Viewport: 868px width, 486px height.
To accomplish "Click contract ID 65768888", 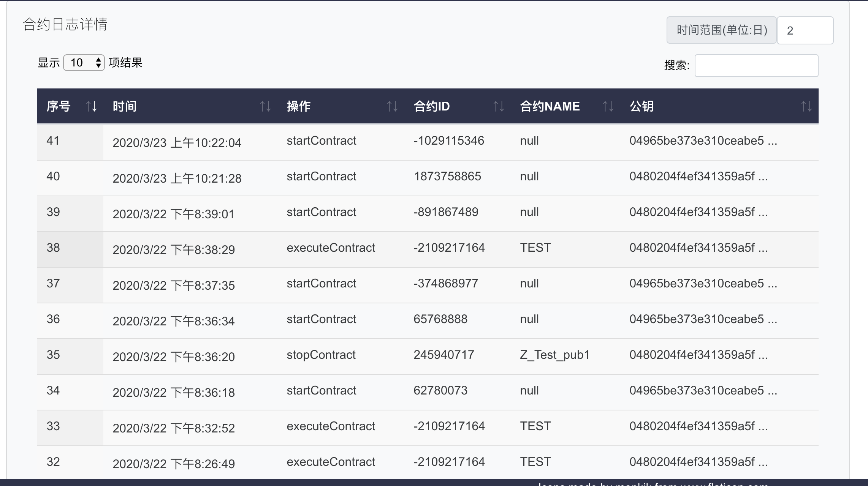I will pyautogui.click(x=440, y=319).
